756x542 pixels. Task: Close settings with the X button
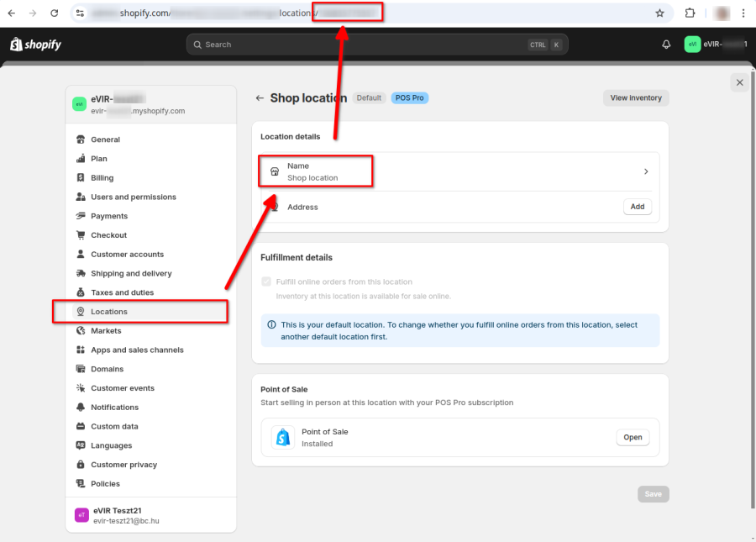tap(739, 82)
